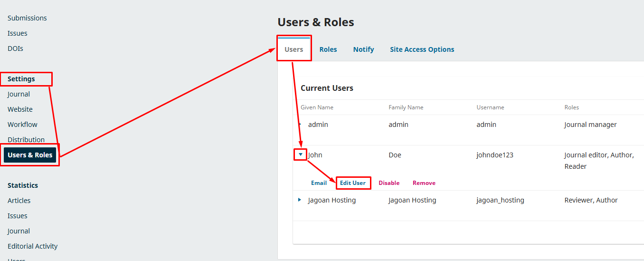
Task: Open Distribution settings
Action: [26, 140]
